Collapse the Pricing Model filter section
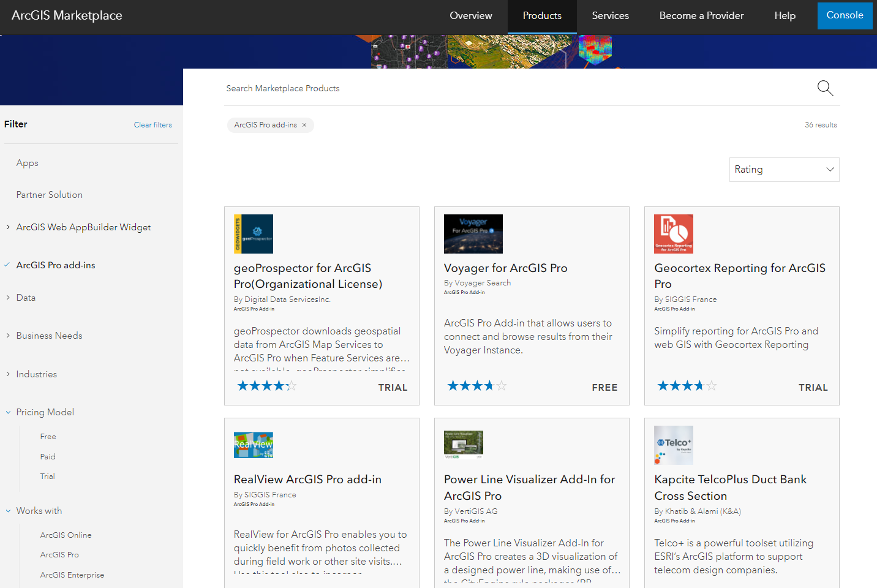877x588 pixels. [x=8, y=412]
